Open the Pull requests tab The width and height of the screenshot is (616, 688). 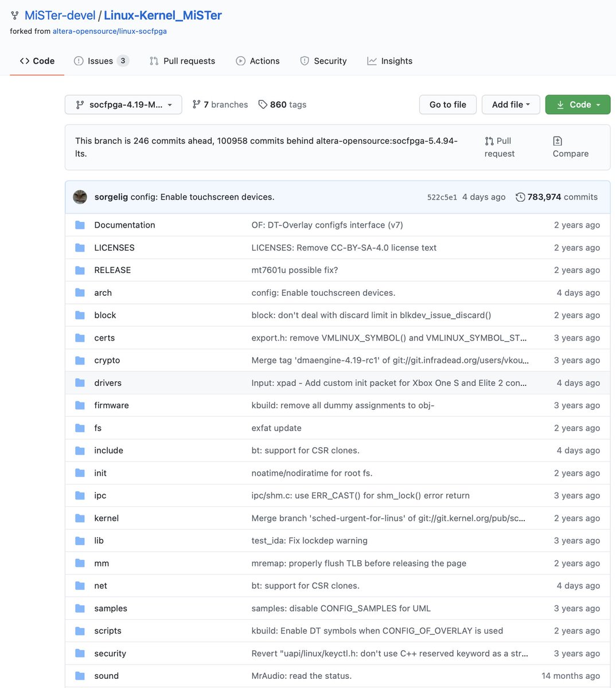182,61
